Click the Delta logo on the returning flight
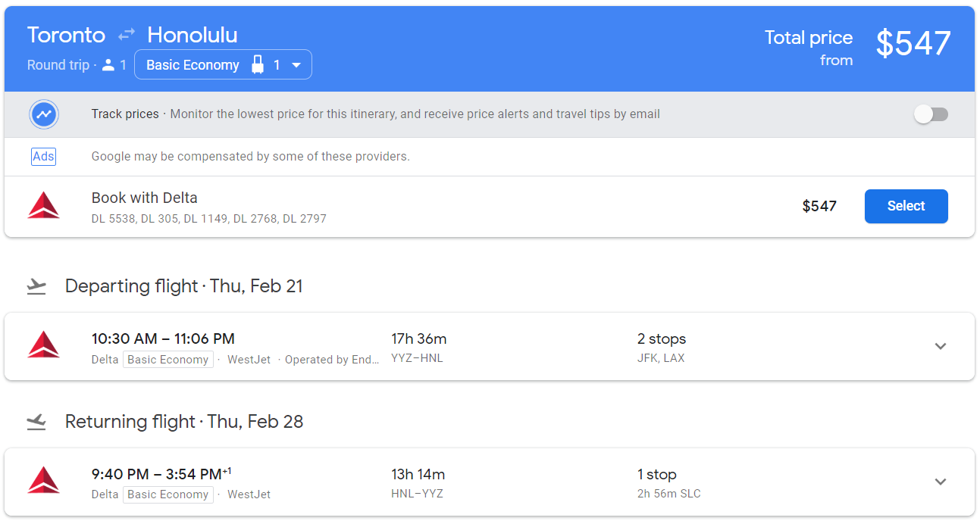 43,481
